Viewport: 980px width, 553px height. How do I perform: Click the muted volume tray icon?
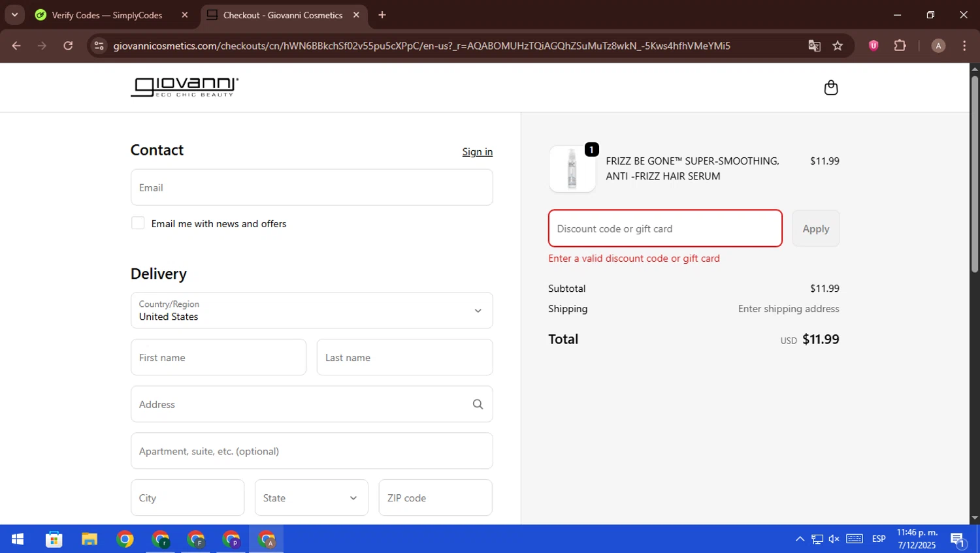click(x=834, y=539)
